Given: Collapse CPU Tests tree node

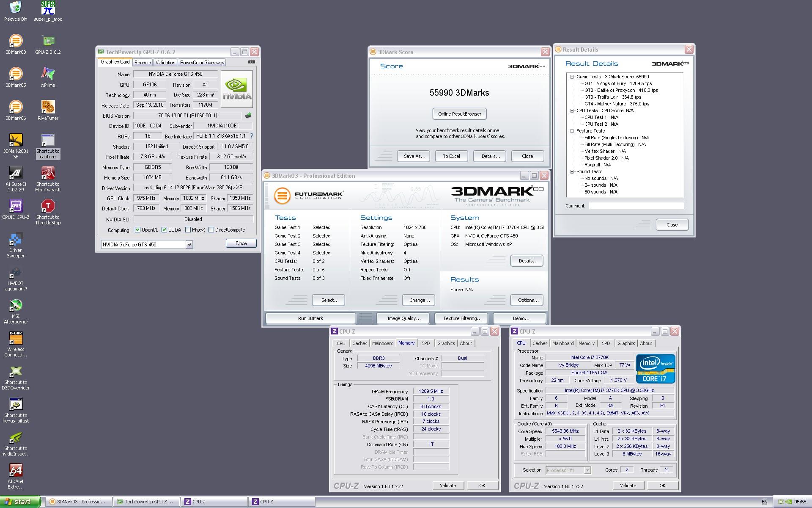Looking at the screenshot, I should (572, 110).
